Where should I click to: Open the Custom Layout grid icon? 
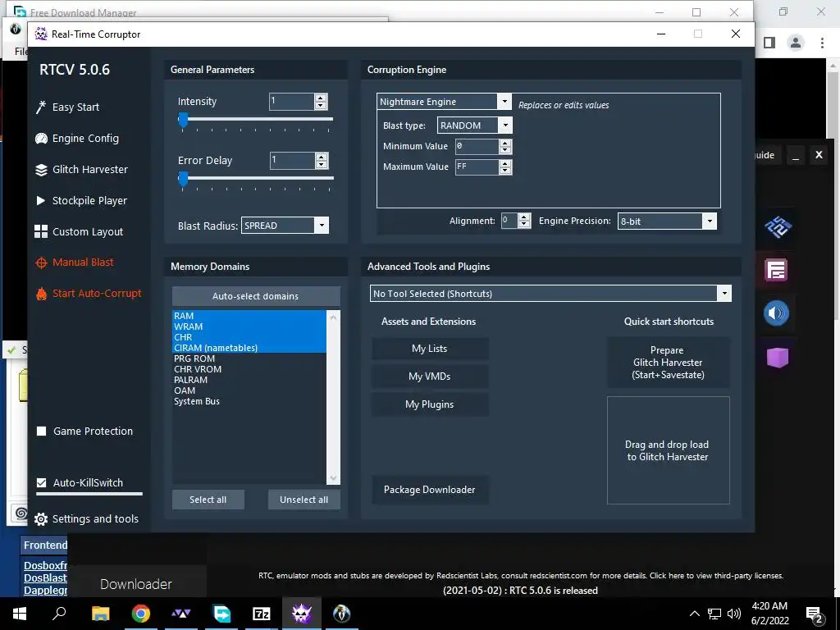pyautogui.click(x=41, y=231)
